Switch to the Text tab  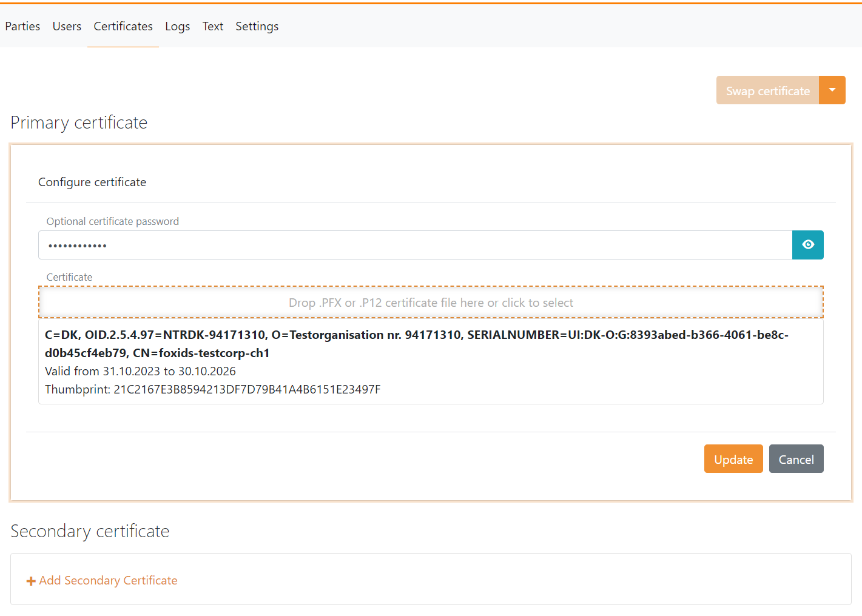pos(213,26)
